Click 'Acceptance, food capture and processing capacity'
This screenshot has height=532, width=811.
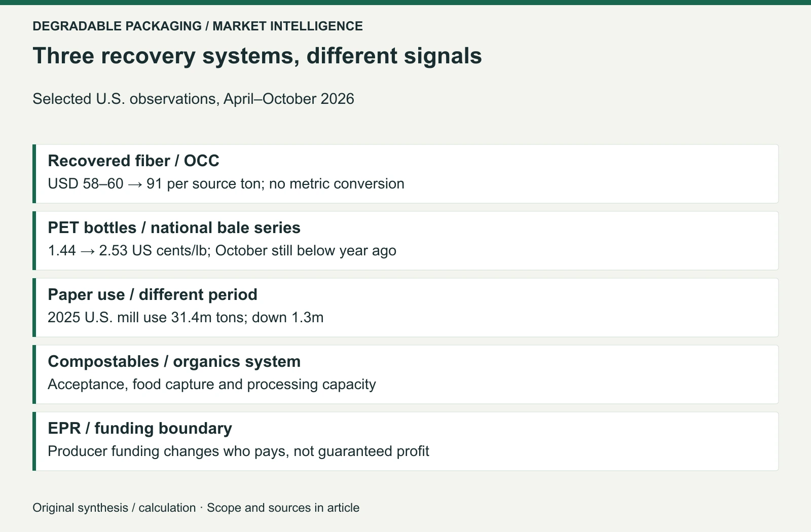pos(212,384)
